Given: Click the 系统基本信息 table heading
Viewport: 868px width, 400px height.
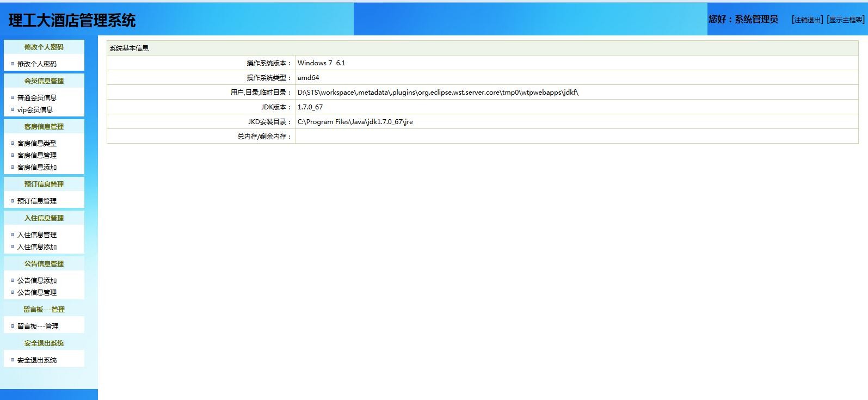Looking at the screenshot, I should [129, 48].
